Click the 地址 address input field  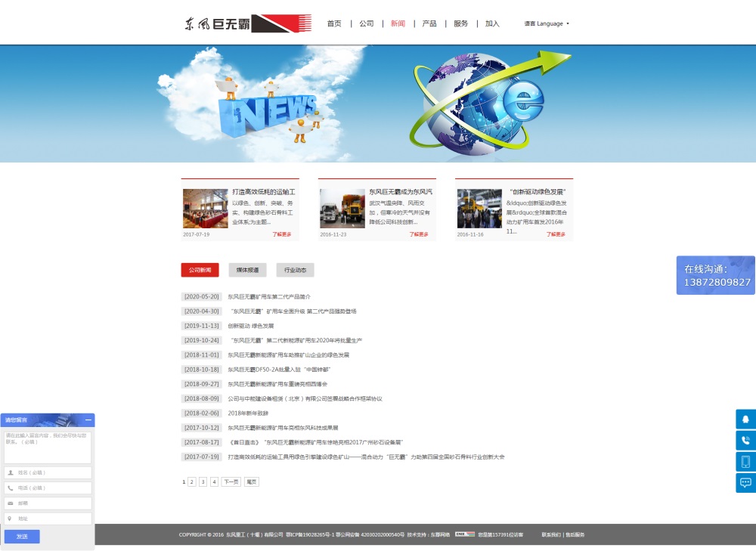click(x=48, y=518)
